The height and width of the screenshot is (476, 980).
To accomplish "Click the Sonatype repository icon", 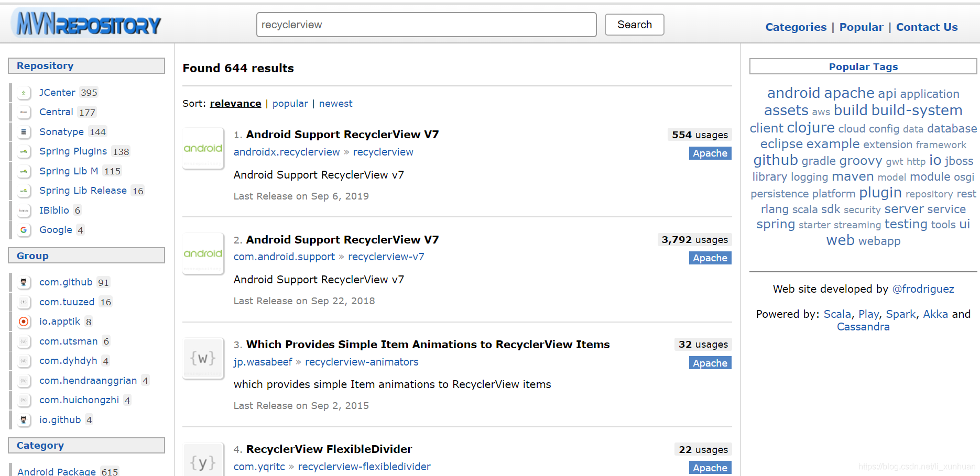I will 24,132.
